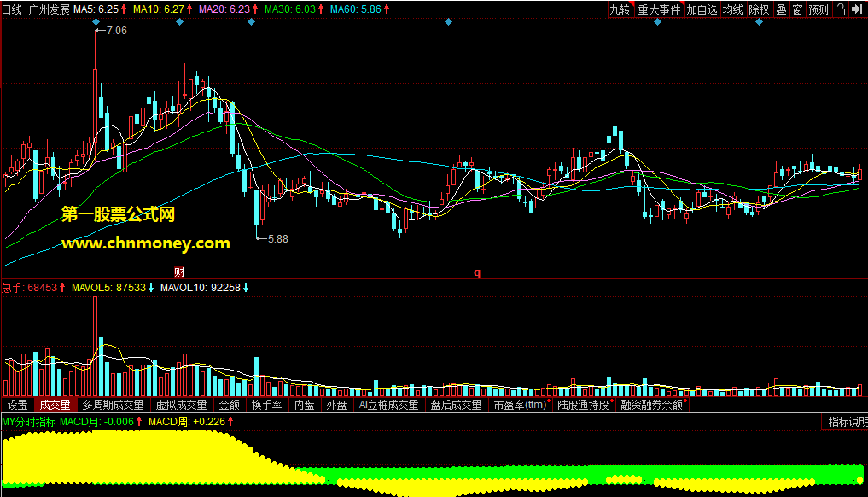Click the red q marker on chart baseline

coord(477,272)
